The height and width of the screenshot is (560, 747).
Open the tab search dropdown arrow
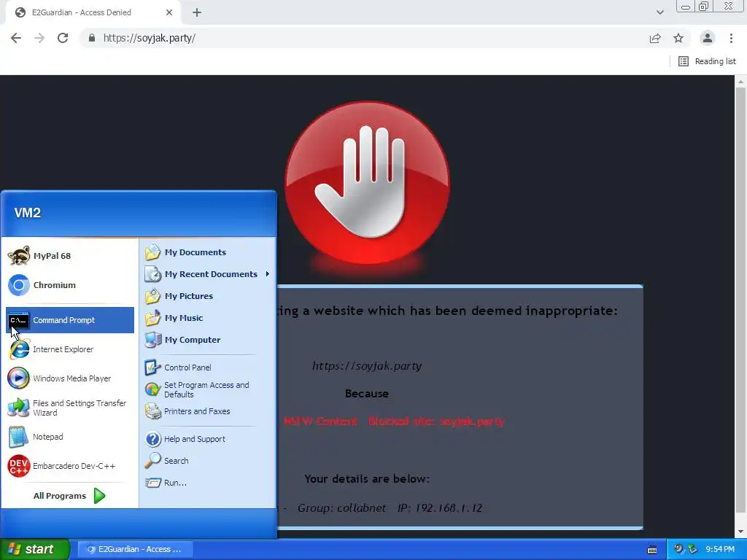coord(659,12)
